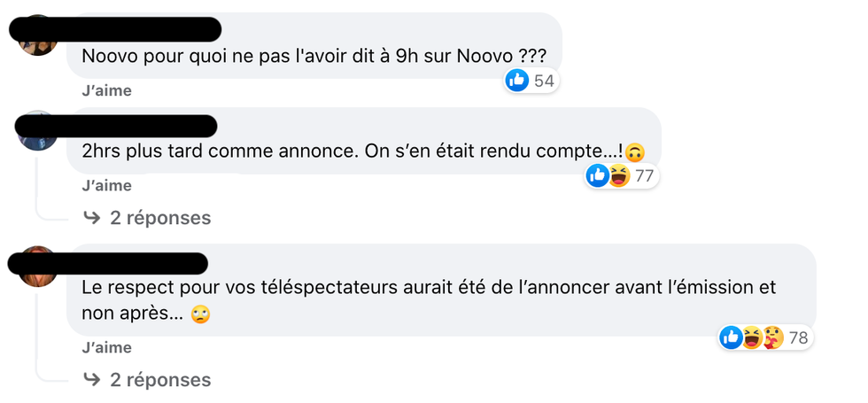Click the reply arrow icon under the '2hrs plus tard' comment
The image size is (868, 403).
click(x=91, y=217)
